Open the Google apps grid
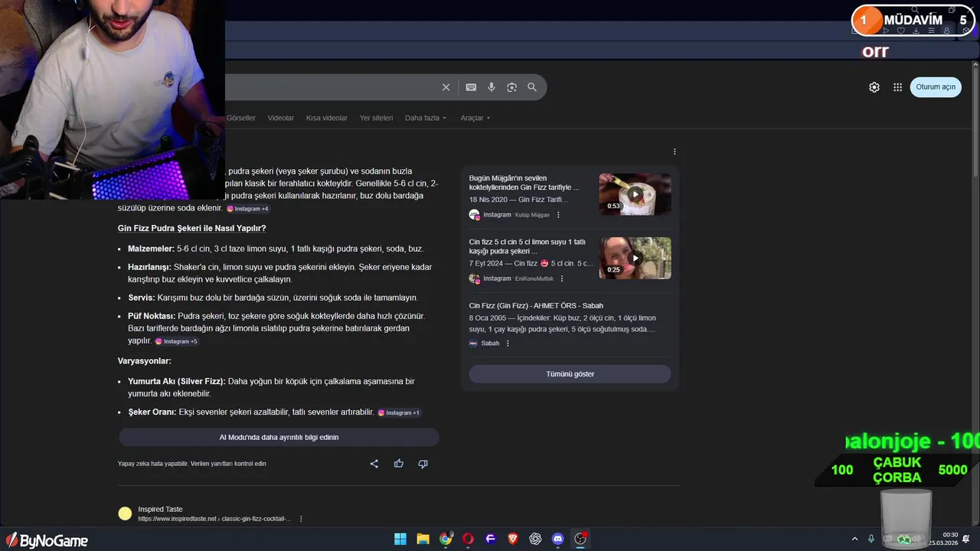Image resolution: width=980 pixels, height=551 pixels. (897, 87)
